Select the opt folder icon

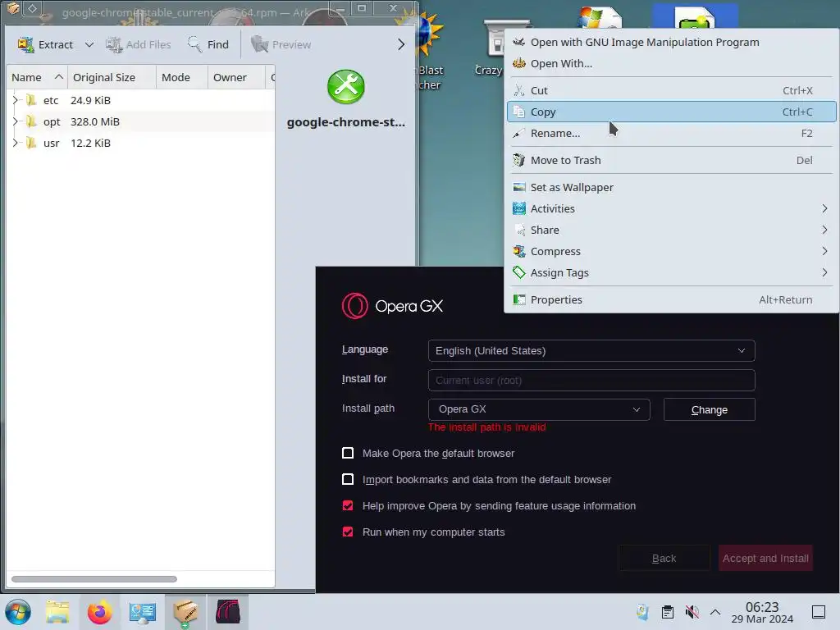pos(32,121)
